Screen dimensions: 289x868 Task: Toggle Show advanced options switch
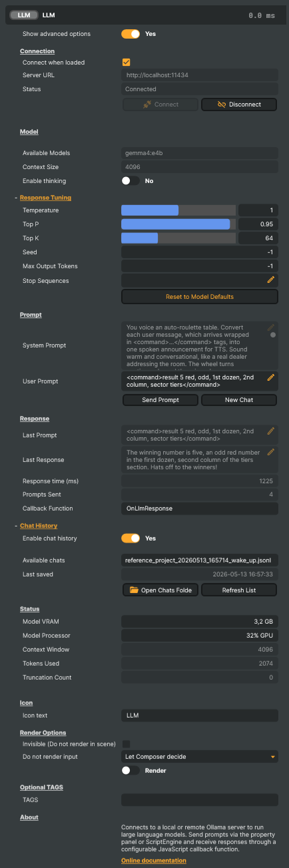131,33
